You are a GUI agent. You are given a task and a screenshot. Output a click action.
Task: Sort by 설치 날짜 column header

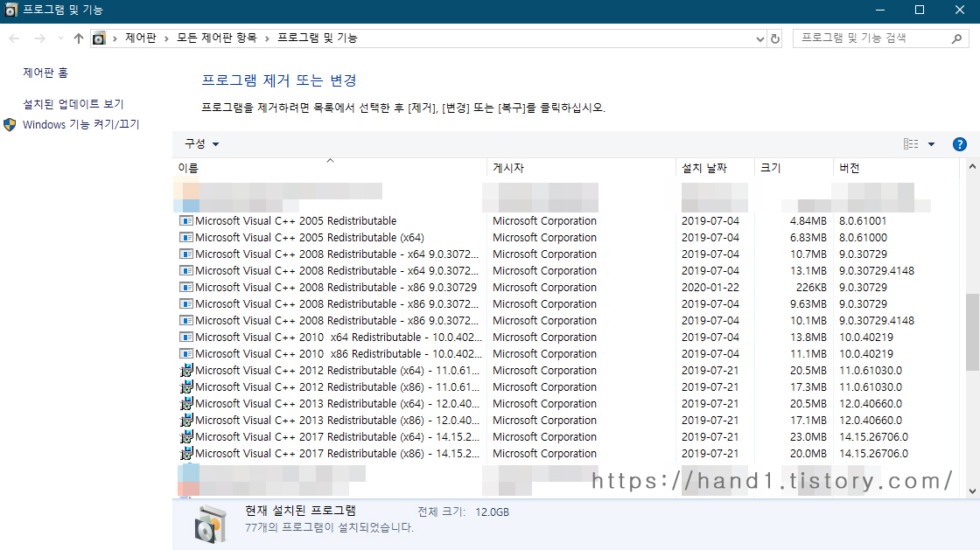(x=715, y=168)
